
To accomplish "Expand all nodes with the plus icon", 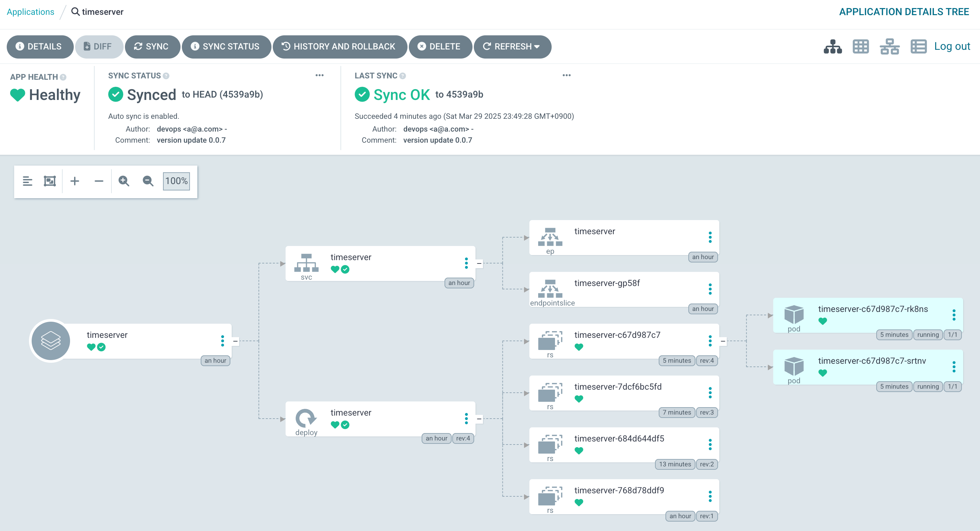I will (74, 181).
